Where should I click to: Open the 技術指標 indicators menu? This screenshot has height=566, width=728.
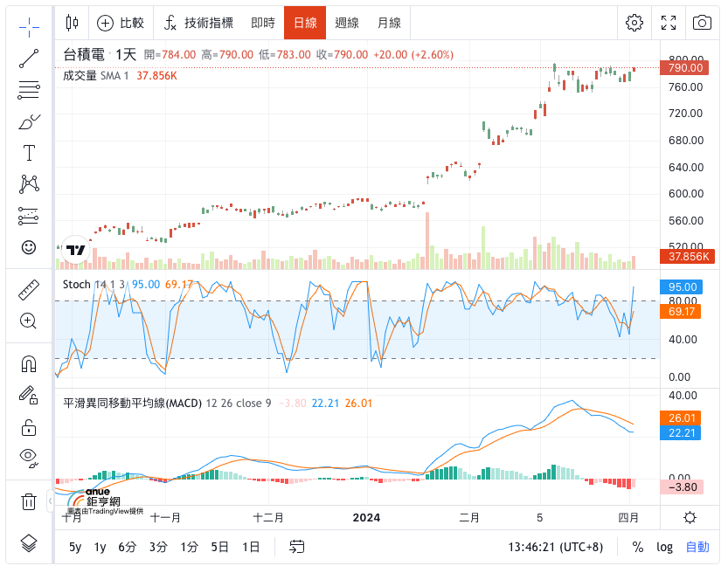point(198,23)
